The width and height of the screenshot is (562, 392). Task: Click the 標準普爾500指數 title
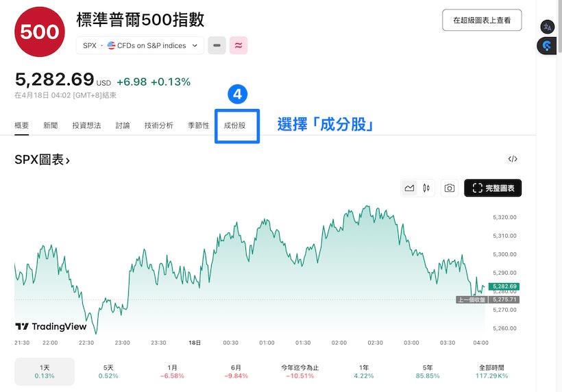point(140,20)
